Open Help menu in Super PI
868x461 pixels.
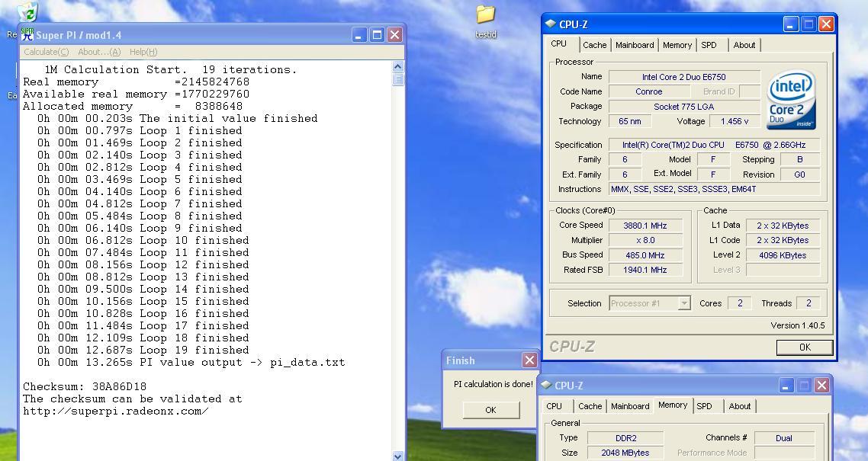point(143,51)
